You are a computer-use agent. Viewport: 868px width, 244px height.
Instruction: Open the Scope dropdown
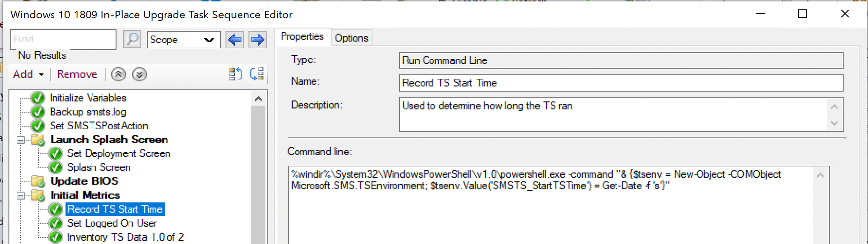coord(183,40)
